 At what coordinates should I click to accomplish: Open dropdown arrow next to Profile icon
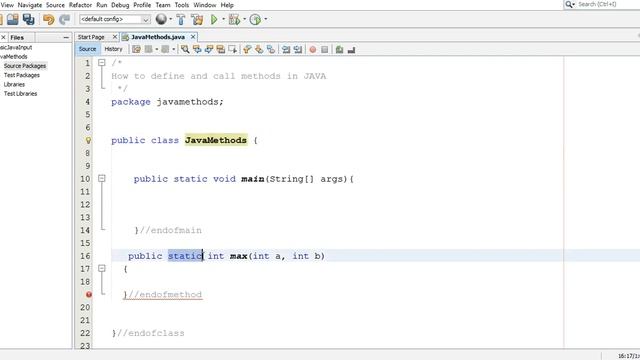coord(266,19)
